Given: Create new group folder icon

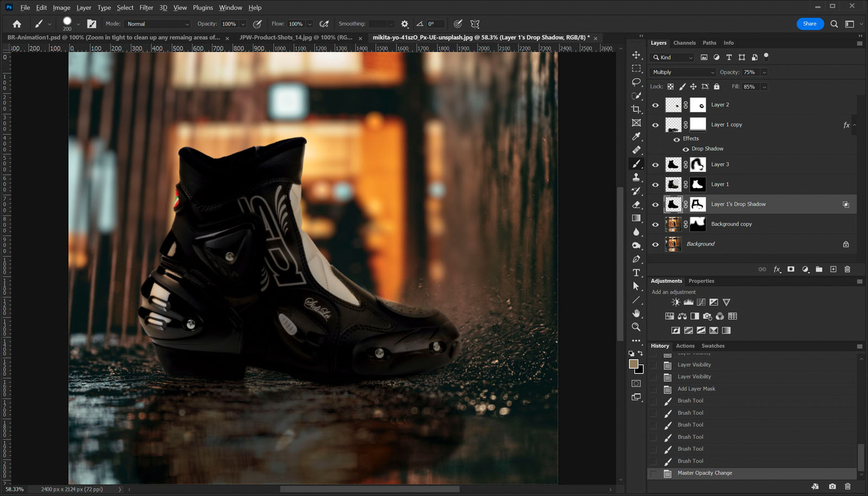Looking at the screenshot, I should pos(819,269).
